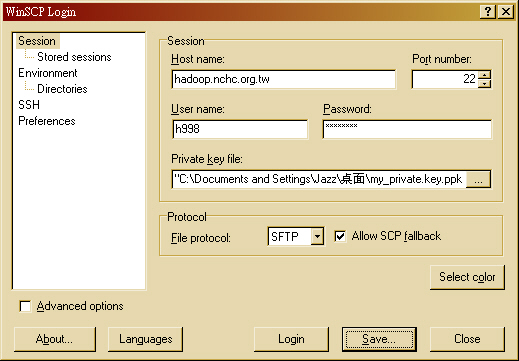Open Stored sessions tree item
This screenshot has width=519, height=361.
(x=74, y=57)
